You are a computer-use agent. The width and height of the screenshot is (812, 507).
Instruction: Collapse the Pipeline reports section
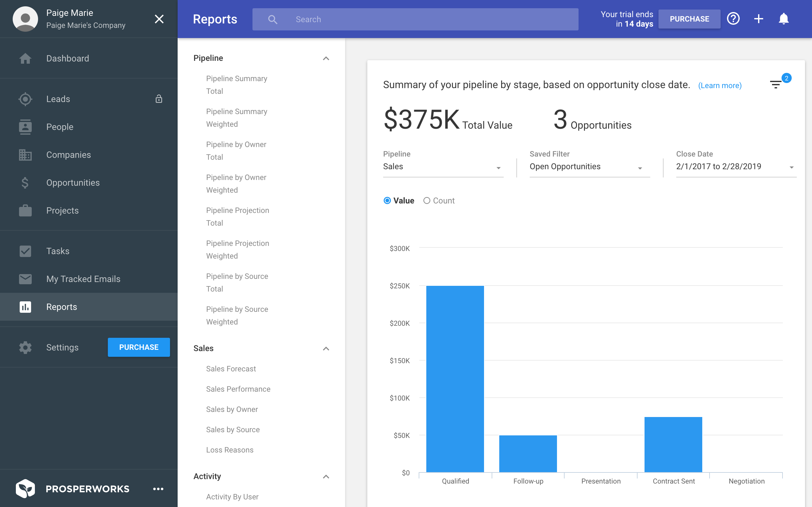[326, 58]
